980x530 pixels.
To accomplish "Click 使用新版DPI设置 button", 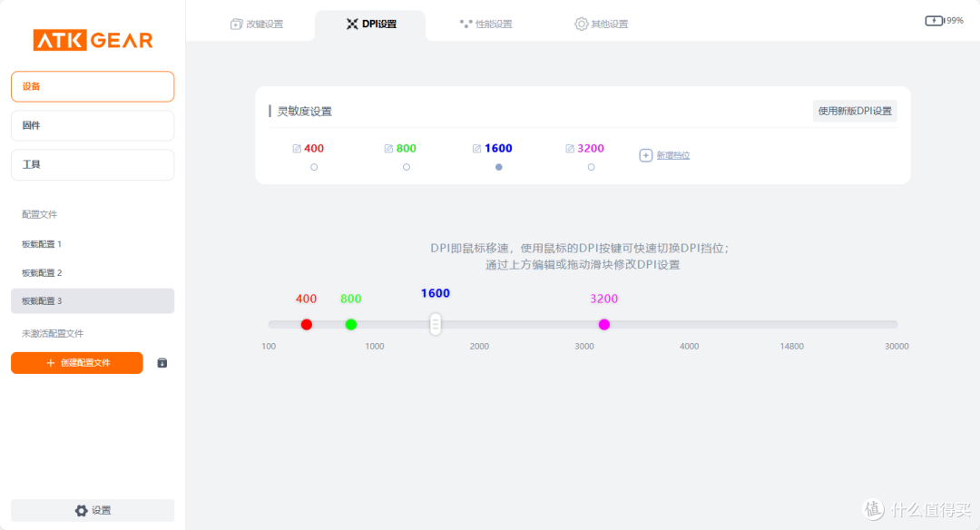I will [x=855, y=112].
